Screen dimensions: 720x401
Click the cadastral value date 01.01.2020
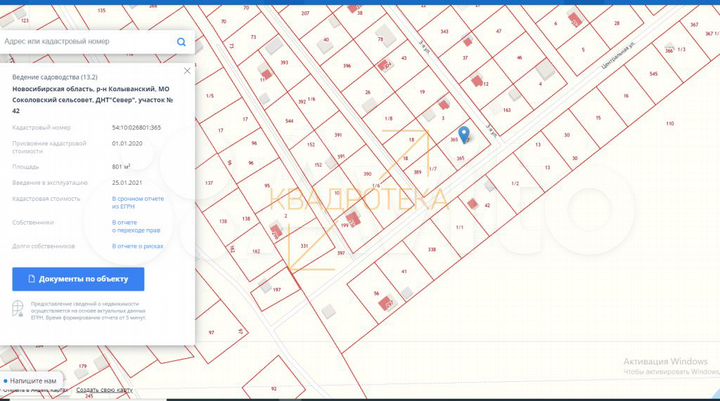click(127, 144)
